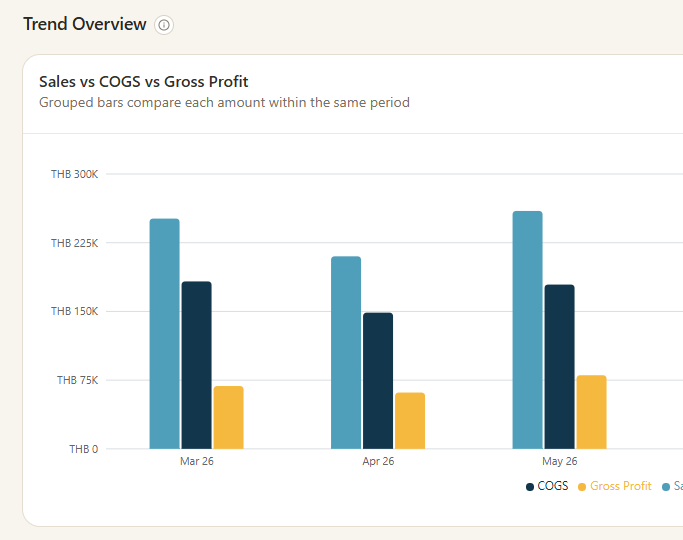This screenshot has height=540, width=683.
Task: Click the THB 75K axis value
Action: pos(78,380)
